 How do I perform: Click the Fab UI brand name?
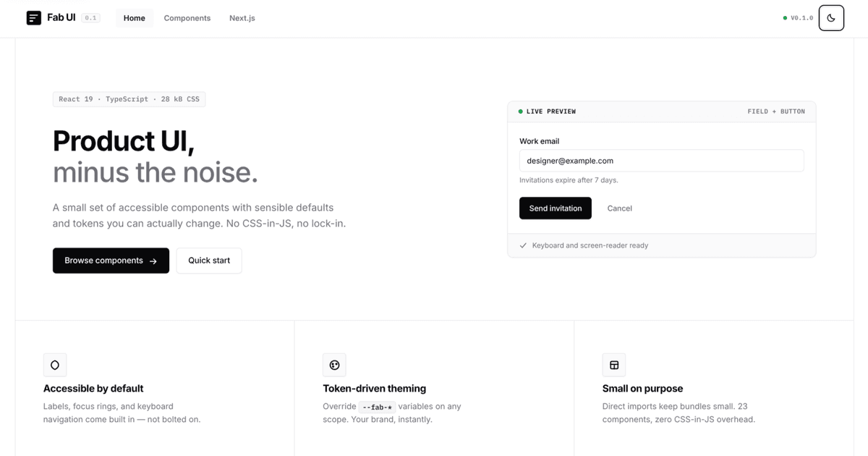coord(61,18)
